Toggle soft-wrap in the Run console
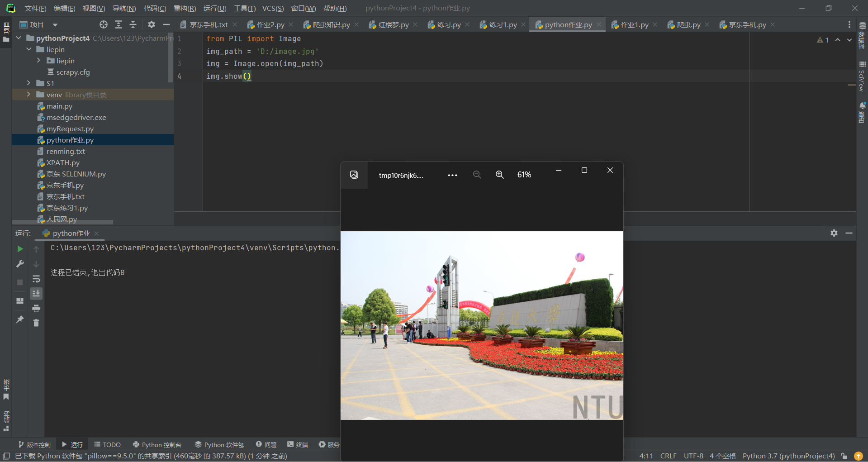This screenshot has height=462, width=868. tap(36, 279)
